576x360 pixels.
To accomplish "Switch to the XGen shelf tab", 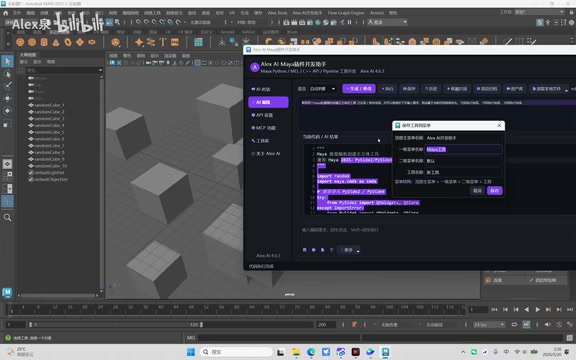I will tap(292, 32).
